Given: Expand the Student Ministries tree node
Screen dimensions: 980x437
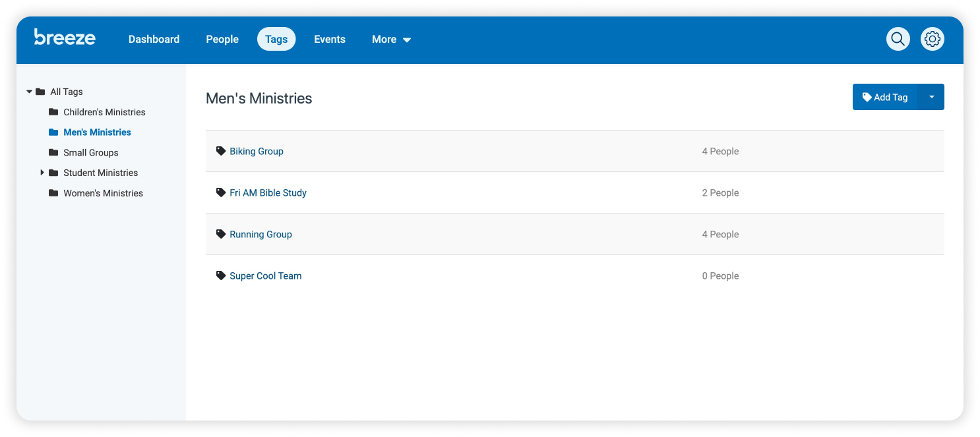Looking at the screenshot, I should [x=42, y=173].
